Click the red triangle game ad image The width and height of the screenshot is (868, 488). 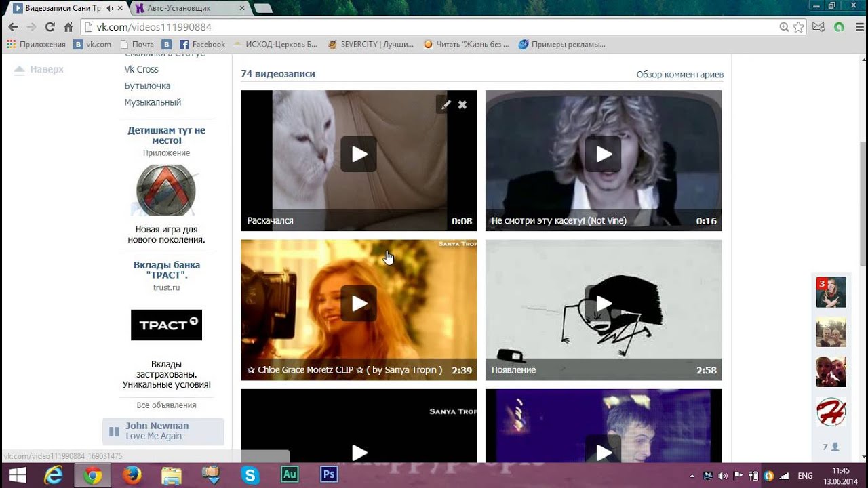tap(166, 190)
